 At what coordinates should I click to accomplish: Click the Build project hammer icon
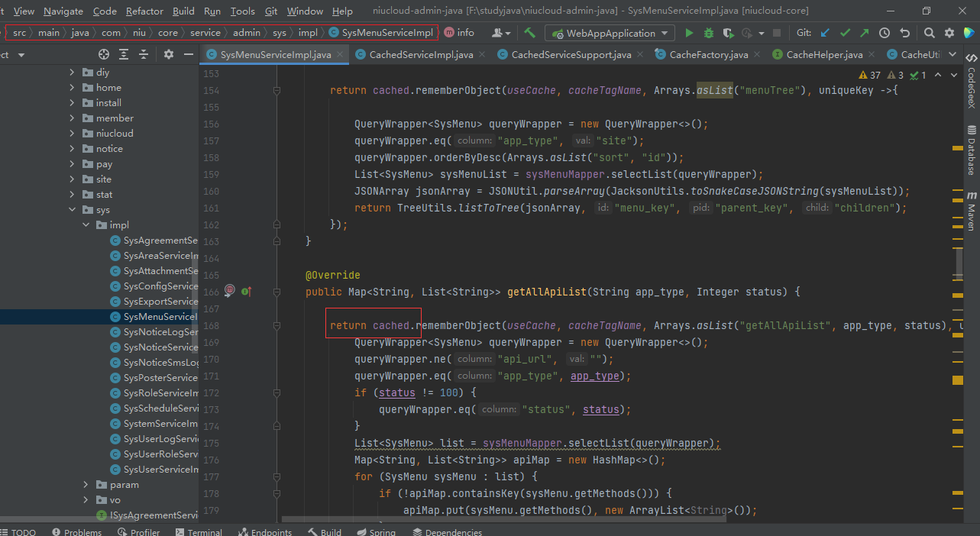coord(529,33)
